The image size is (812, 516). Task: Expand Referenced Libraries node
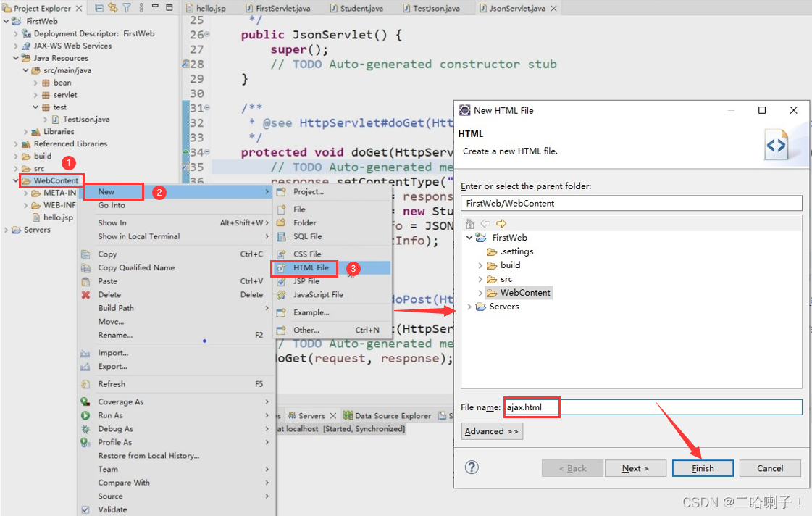16,144
